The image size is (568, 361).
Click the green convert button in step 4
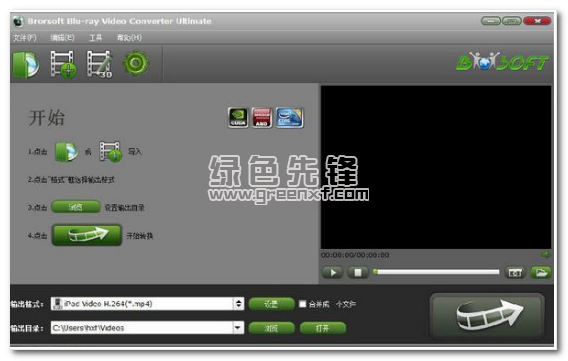coord(87,235)
